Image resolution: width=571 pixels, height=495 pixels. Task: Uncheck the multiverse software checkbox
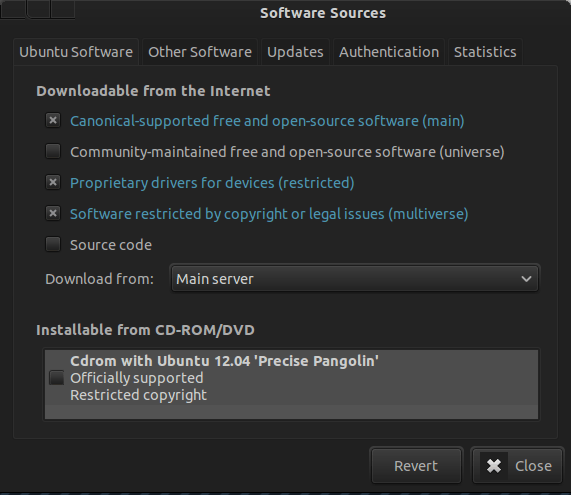(53, 213)
